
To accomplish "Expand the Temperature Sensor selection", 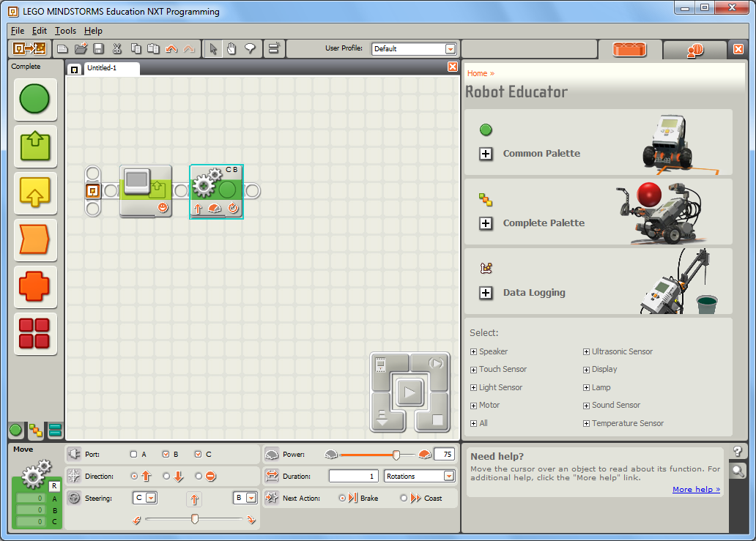I will point(586,423).
